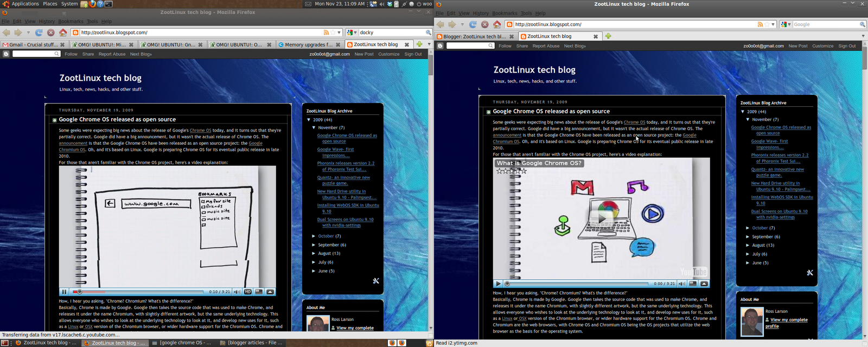Click Next Blog in right window navbar
This screenshot has height=347, width=868.
click(575, 46)
